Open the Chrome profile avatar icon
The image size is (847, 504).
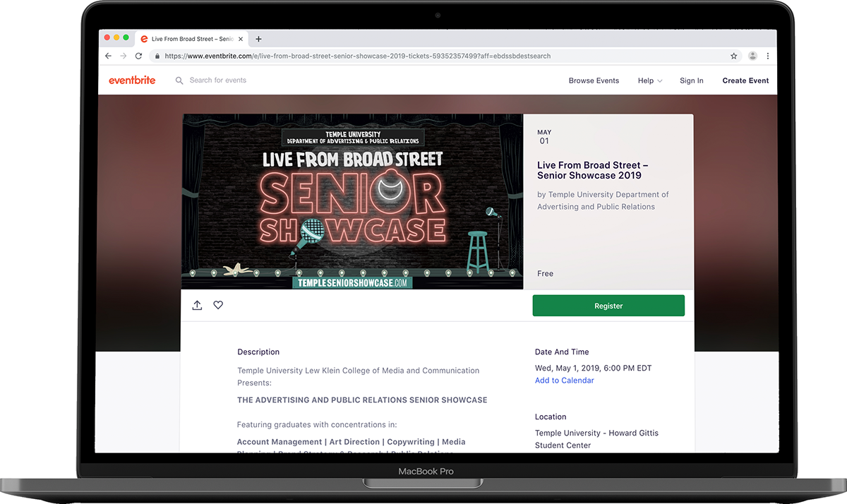752,56
